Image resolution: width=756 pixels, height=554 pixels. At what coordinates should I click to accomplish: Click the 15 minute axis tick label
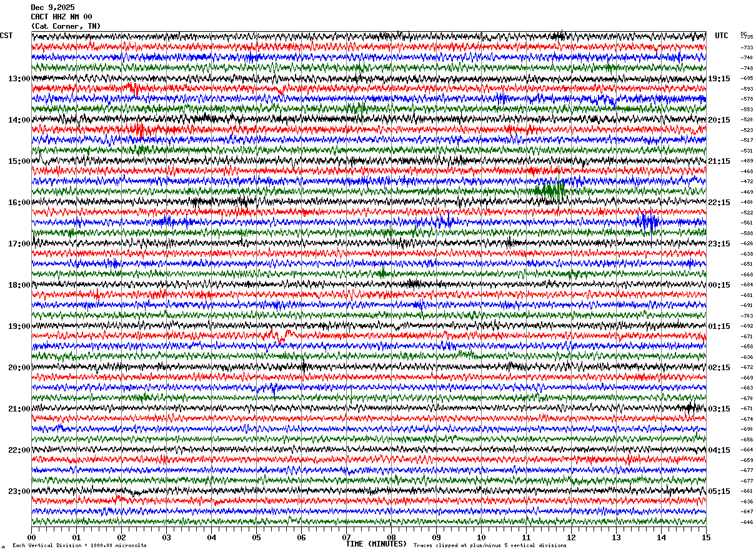[706, 537]
